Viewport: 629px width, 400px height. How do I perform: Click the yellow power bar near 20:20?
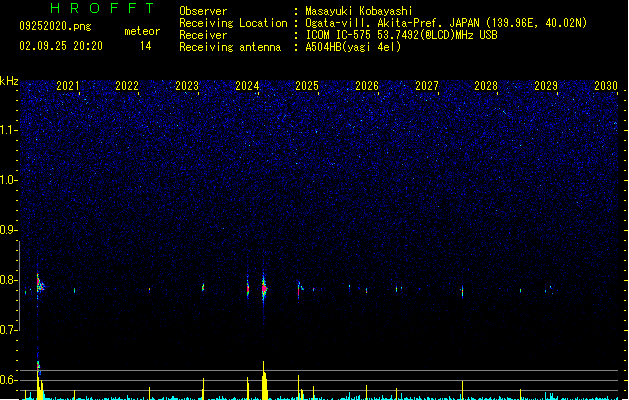[39, 385]
